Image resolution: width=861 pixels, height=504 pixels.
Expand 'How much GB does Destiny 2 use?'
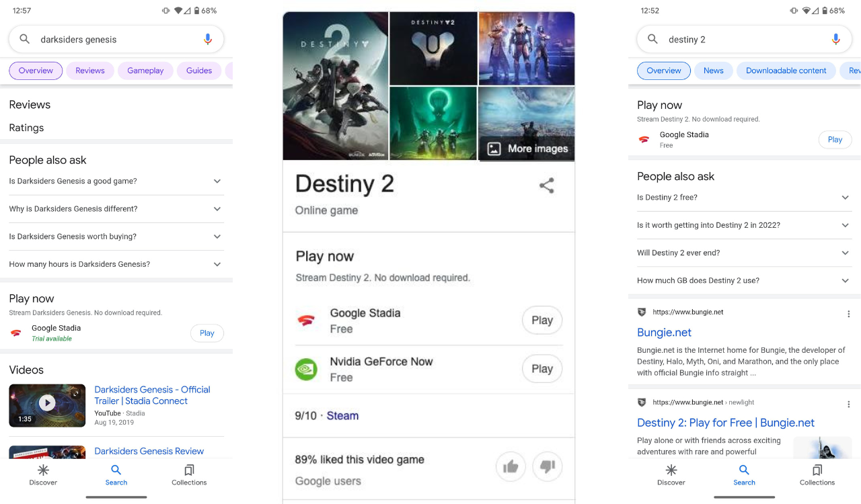[745, 280]
